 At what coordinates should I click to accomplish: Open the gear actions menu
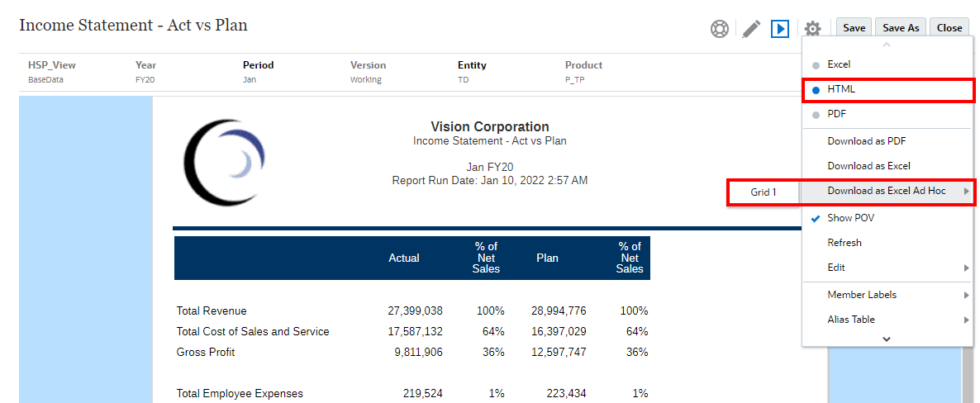point(812,29)
